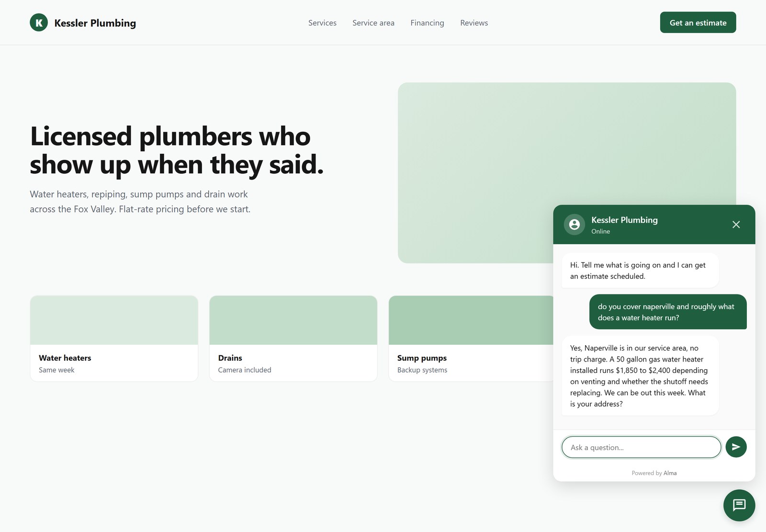The image size is (766, 532).
Task: Open the Water heaters service card
Action: click(x=114, y=339)
